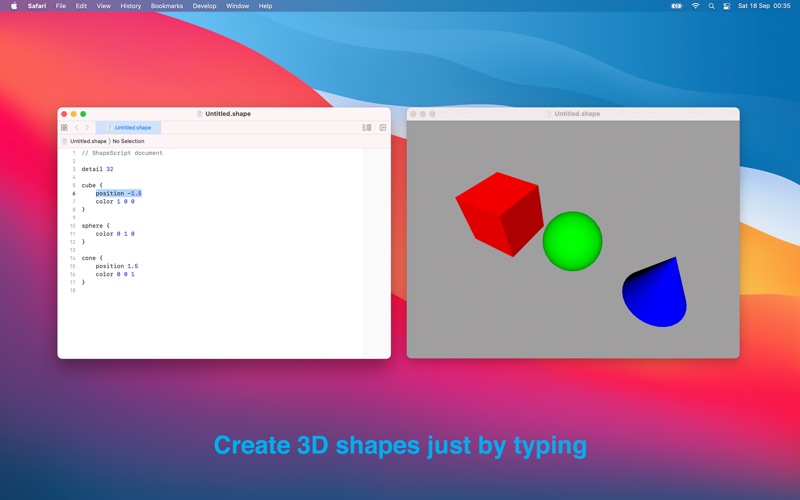
Task: Go forward with the editor's right chevron
Action: 87,128
